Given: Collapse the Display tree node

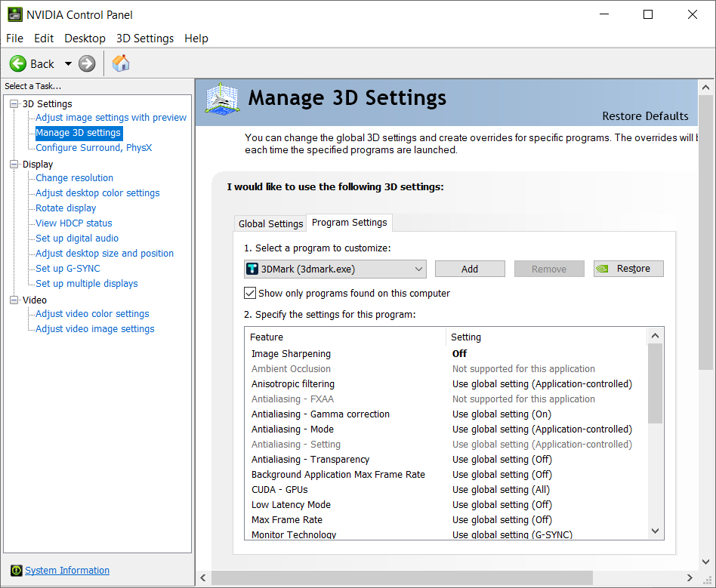Looking at the screenshot, I should tap(14, 165).
